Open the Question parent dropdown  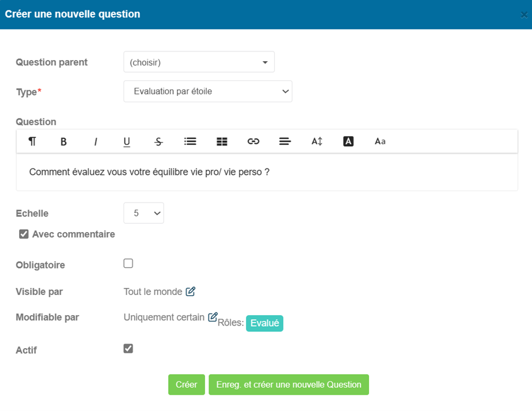pos(199,62)
